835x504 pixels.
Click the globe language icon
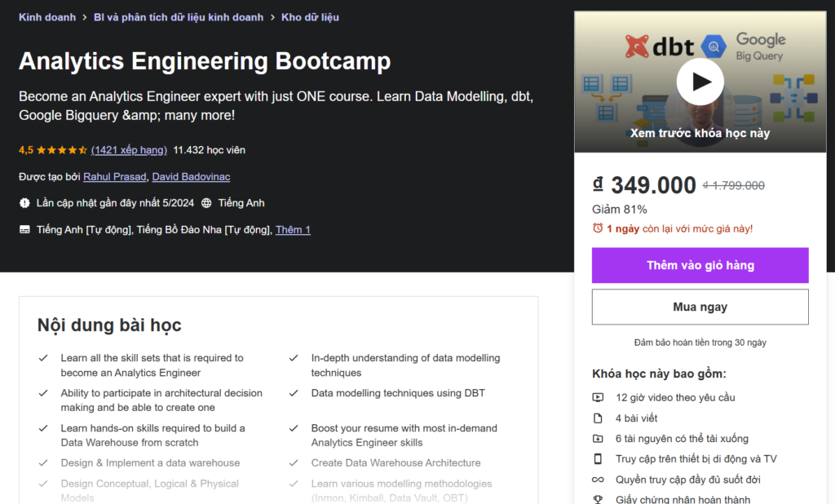(x=206, y=203)
